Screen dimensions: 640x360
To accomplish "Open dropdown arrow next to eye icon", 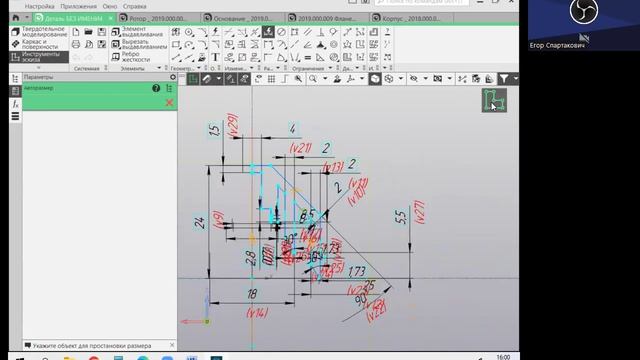I will pyautogui.click(x=425, y=79).
